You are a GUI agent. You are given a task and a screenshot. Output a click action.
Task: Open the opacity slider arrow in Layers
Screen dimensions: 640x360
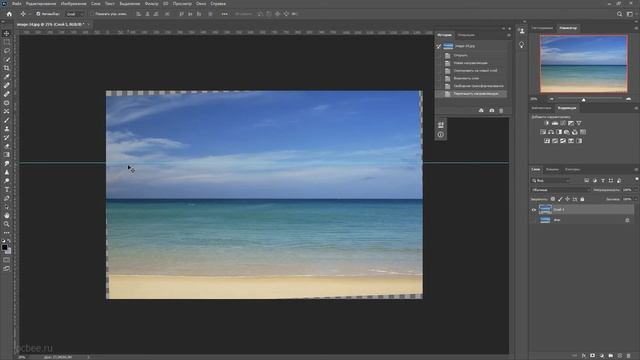pyautogui.click(x=636, y=190)
